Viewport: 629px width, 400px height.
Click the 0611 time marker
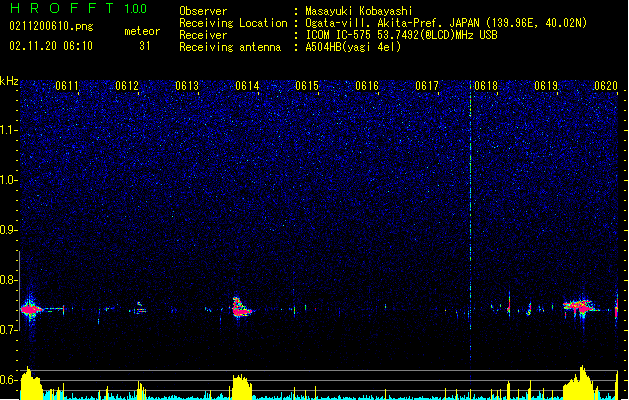(67, 86)
